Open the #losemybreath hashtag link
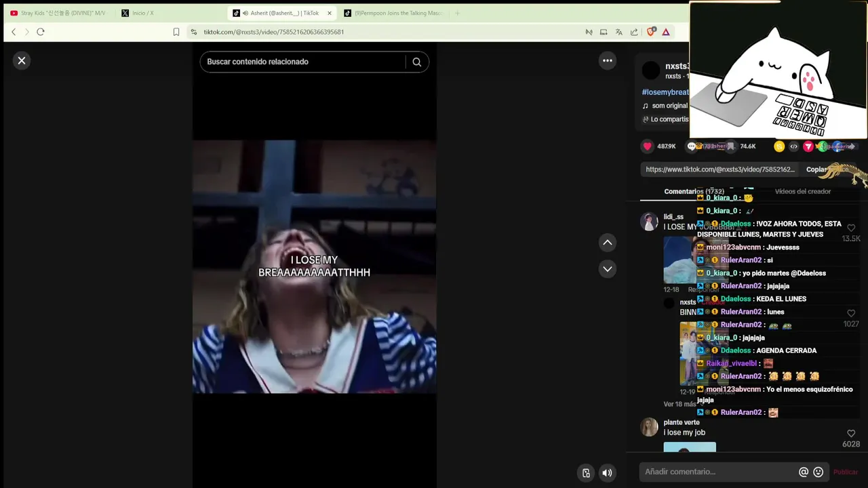 [x=665, y=92]
